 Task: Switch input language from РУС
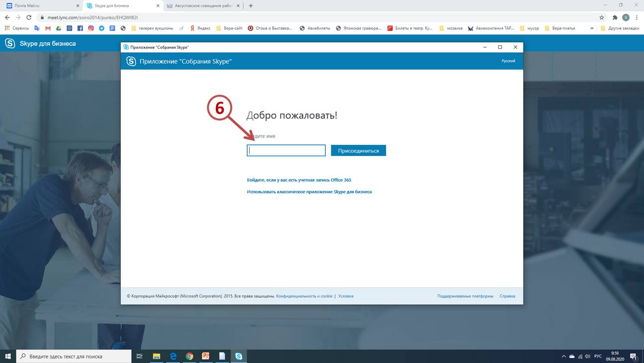(598, 356)
